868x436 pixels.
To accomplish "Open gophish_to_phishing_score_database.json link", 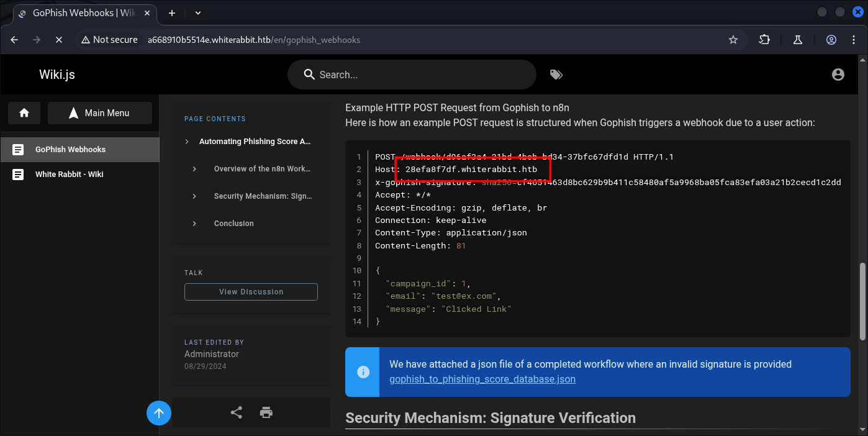I will pyautogui.click(x=482, y=379).
